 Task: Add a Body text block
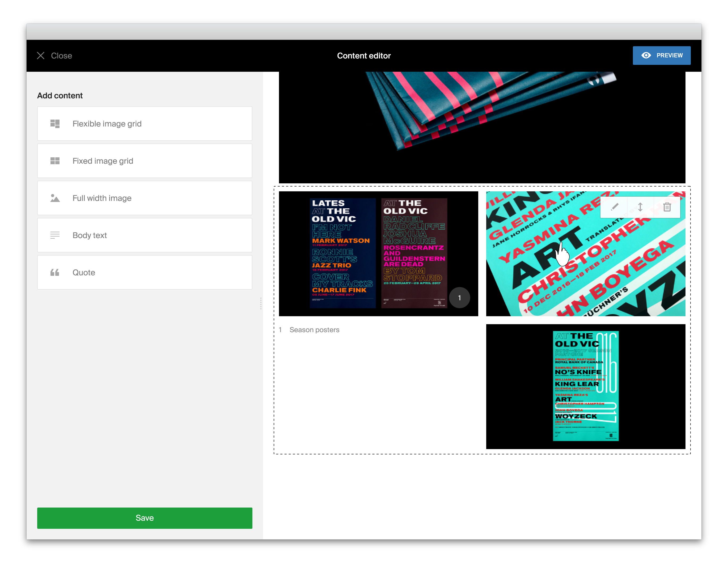pyautogui.click(x=145, y=235)
